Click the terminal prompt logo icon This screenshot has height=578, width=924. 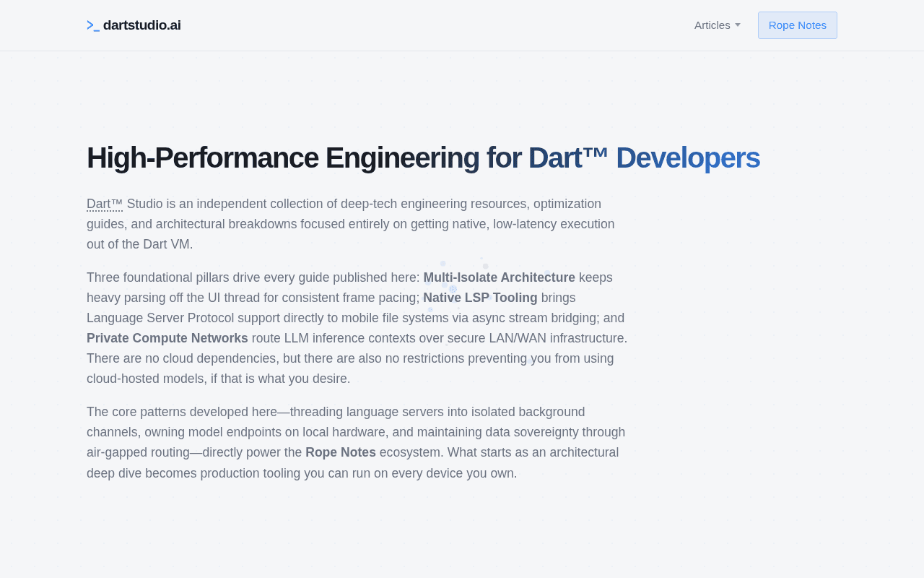pos(93,26)
